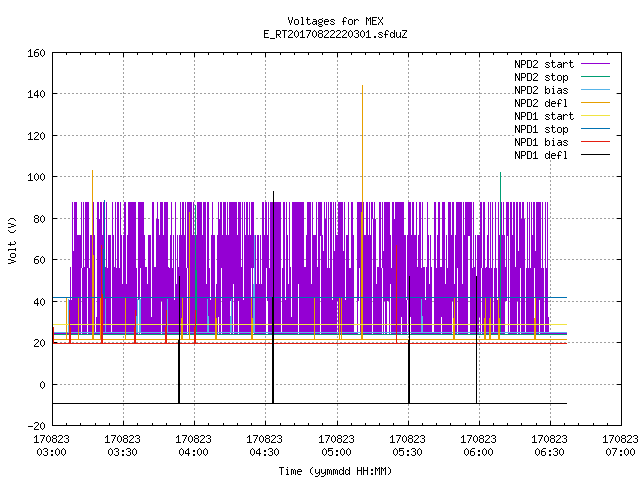Screen dimensions: 640x480
Task: Click the NPD2 stop green legend line
Action: pyautogui.click(x=595, y=77)
